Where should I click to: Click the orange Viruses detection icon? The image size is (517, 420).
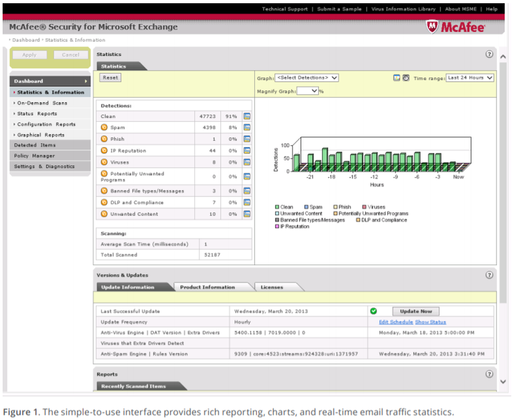click(104, 162)
